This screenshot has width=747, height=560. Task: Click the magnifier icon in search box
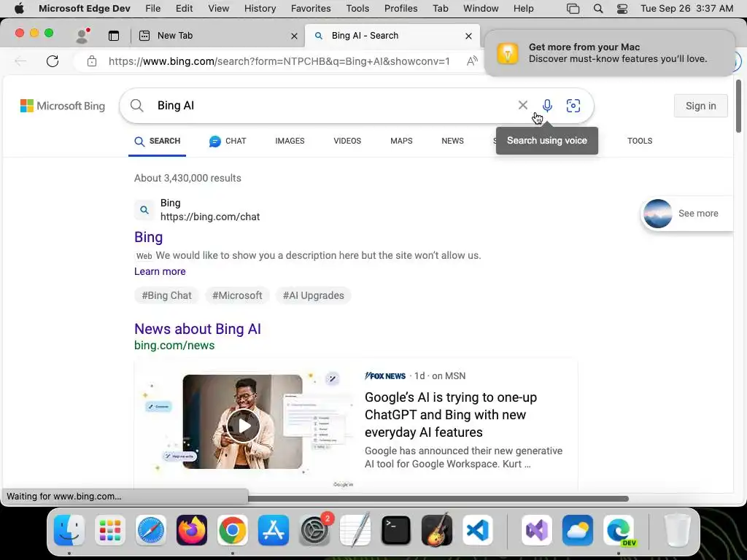(136, 105)
